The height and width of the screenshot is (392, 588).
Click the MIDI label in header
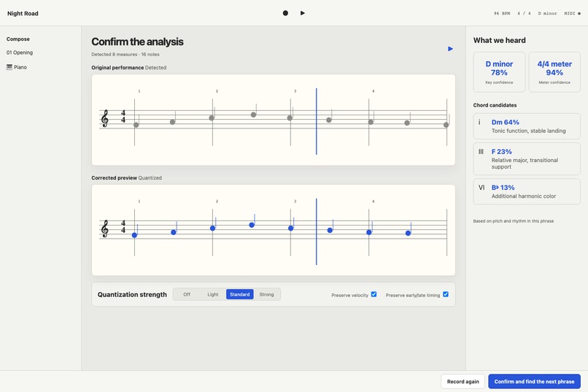pyautogui.click(x=570, y=13)
